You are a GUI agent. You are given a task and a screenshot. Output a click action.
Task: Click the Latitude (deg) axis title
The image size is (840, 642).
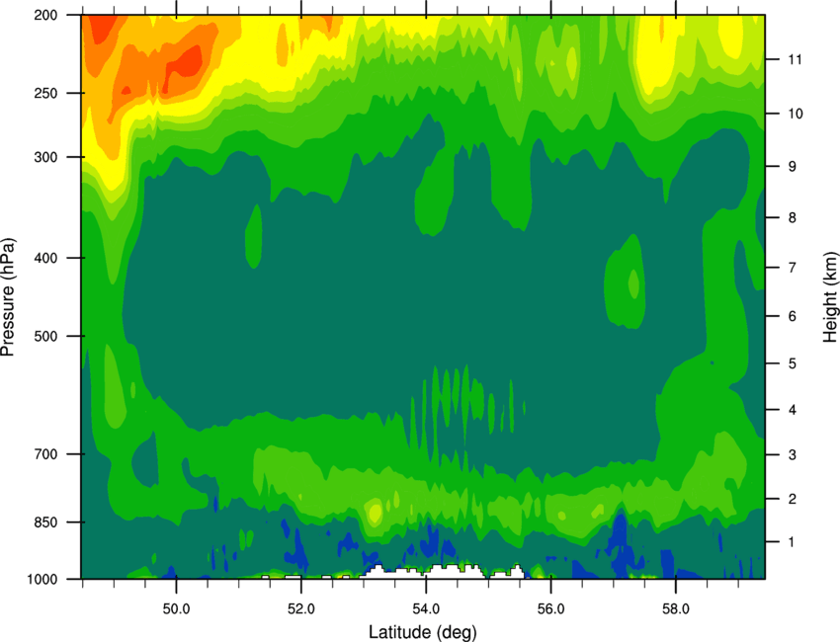point(423,632)
